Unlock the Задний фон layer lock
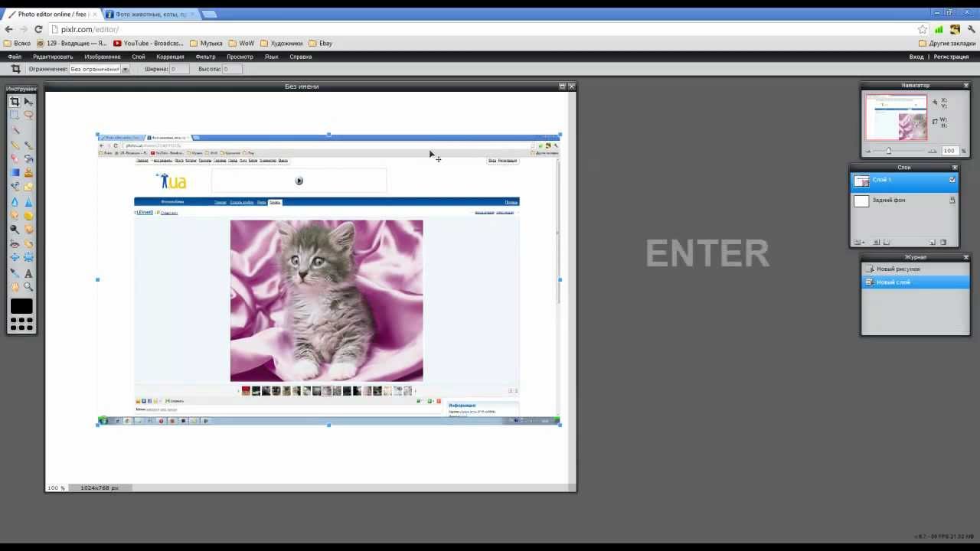This screenshot has height=551, width=980. (952, 201)
